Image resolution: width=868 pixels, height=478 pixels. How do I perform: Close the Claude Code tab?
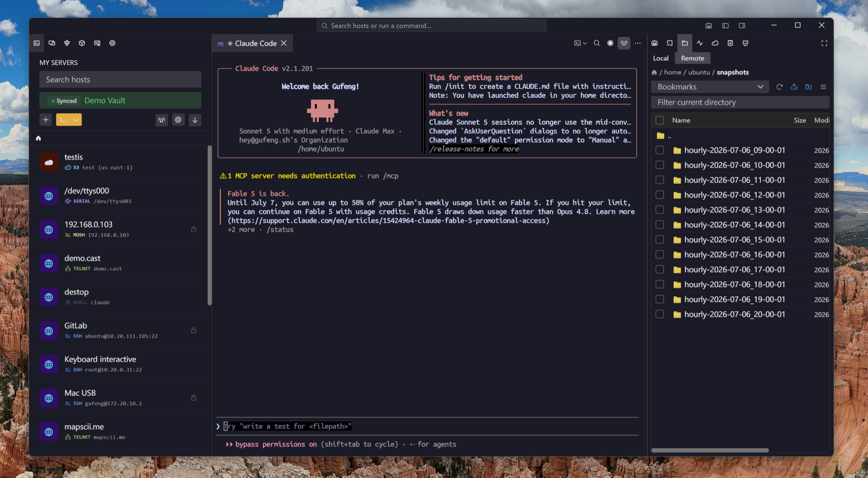click(284, 43)
